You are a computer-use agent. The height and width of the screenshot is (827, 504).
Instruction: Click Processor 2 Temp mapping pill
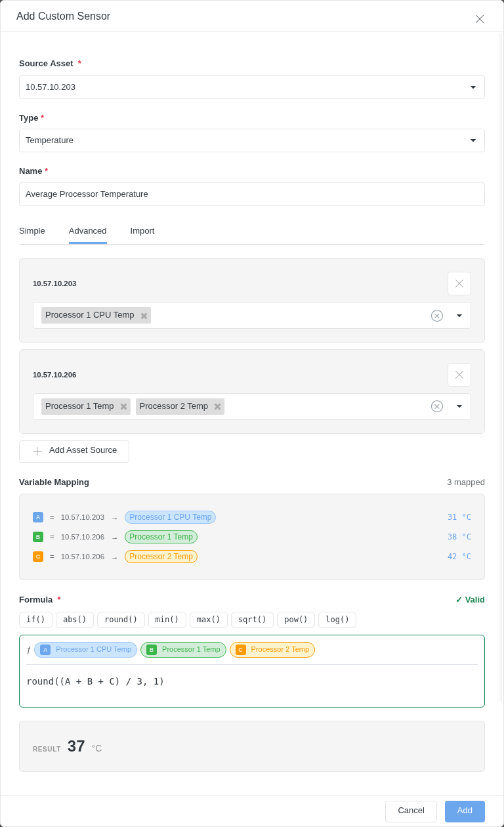pos(161,557)
